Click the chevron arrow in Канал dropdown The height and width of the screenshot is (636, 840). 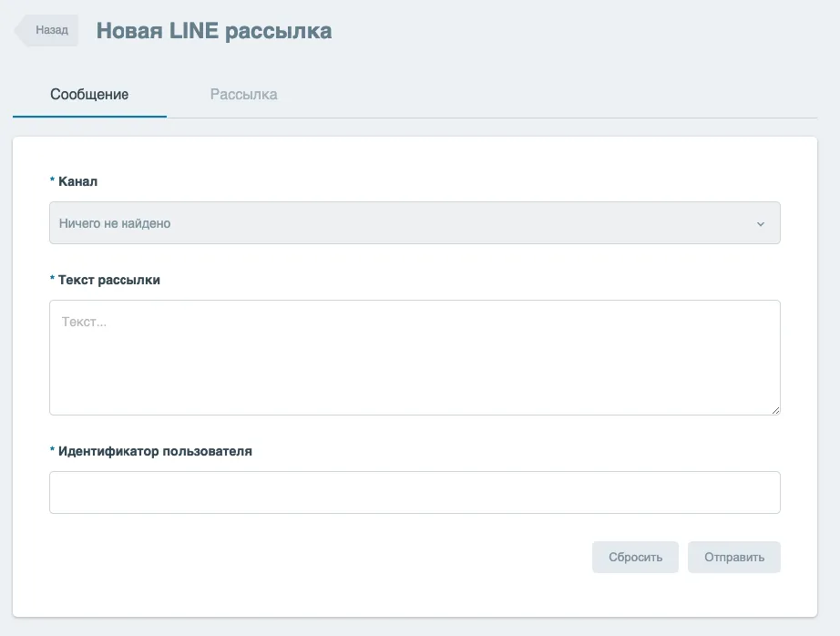(760, 224)
